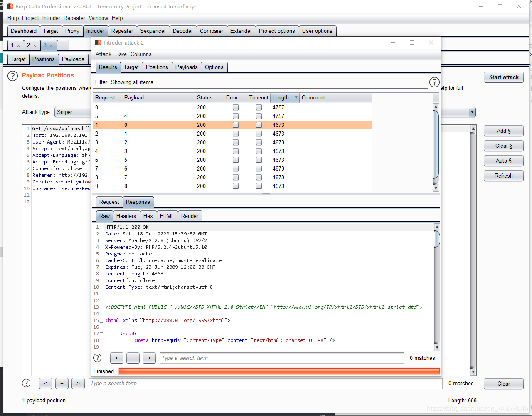Toggle Error checkbox for request 9

click(x=236, y=186)
